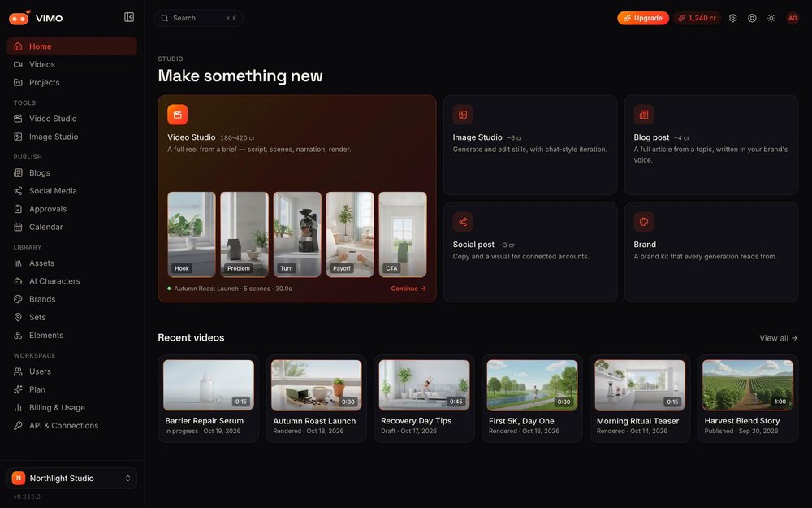
Task: Open Blogs under Publish
Action: 72,172
